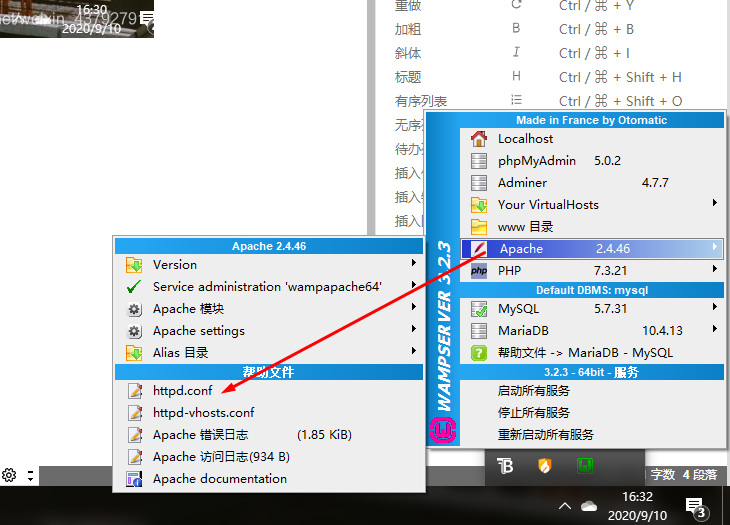This screenshot has width=730, height=525.
Task: Click the Apache 访问日志 file icon
Action: click(135, 457)
